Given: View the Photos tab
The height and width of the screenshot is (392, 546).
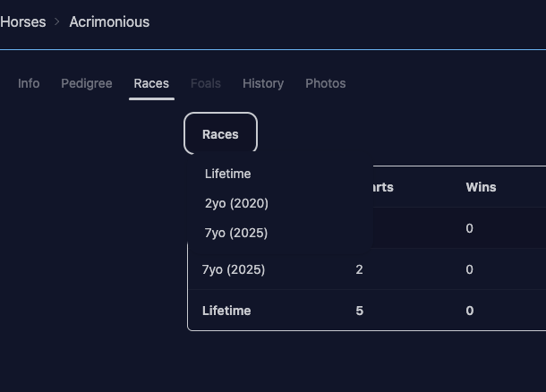Looking at the screenshot, I should [325, 83].
